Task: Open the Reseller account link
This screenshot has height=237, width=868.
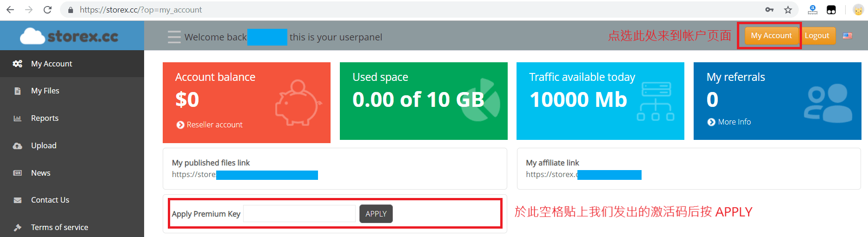Action: (214, 125)
